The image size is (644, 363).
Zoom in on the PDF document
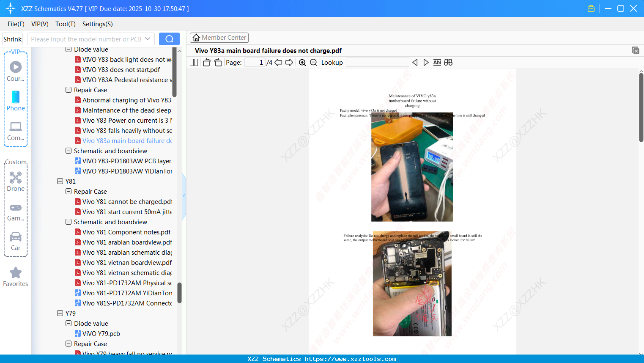302,62
